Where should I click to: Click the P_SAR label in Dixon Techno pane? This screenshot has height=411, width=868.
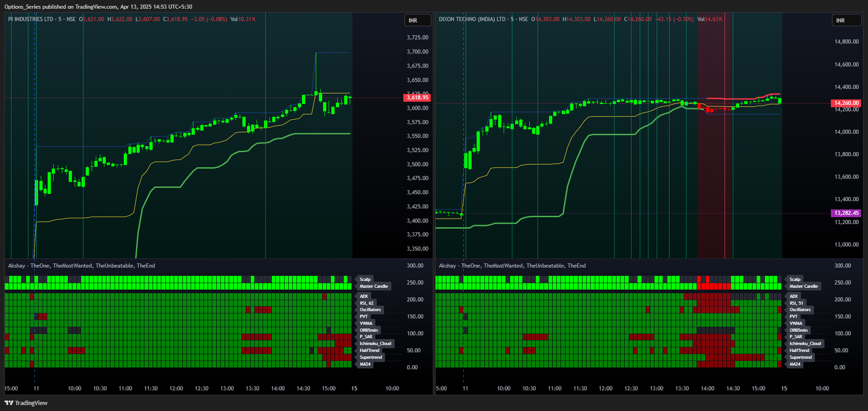796,337
